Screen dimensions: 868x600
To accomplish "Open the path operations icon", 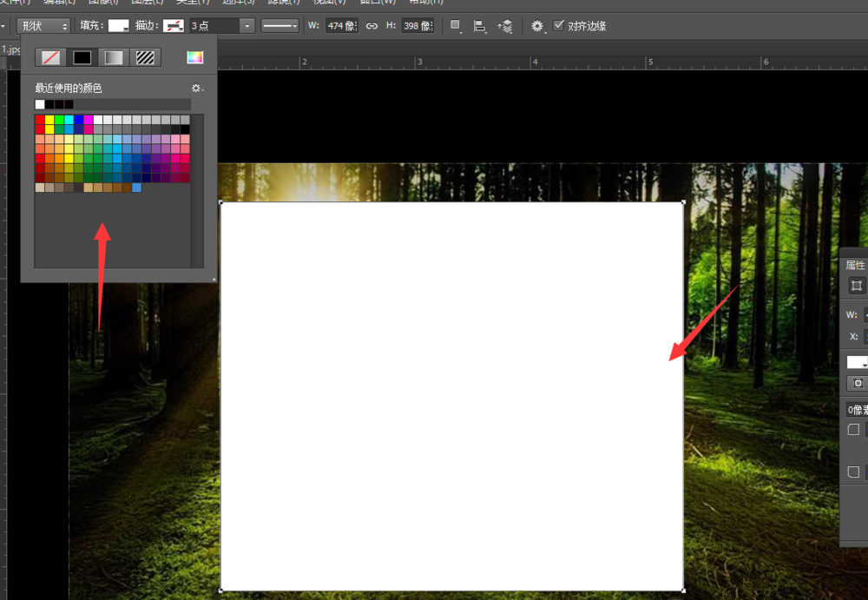I will (x=455, y=26).
